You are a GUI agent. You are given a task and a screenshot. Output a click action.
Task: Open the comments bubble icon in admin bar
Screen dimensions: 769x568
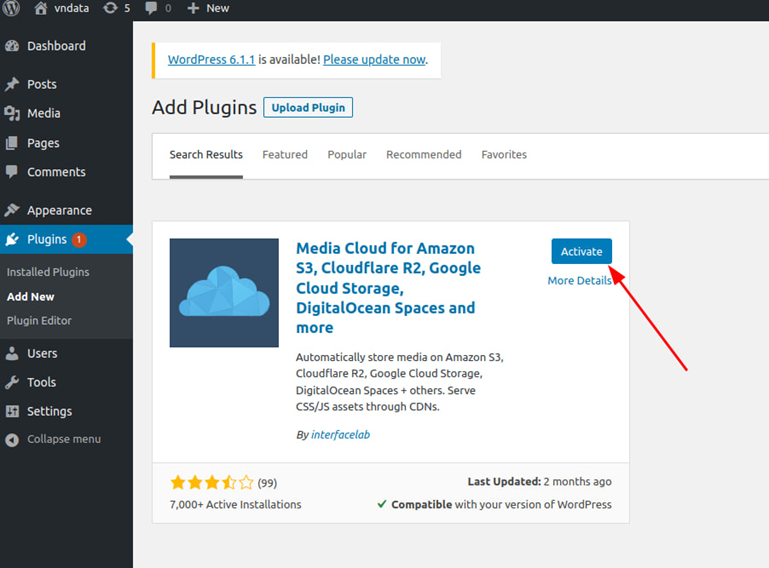tap(151, 8)
